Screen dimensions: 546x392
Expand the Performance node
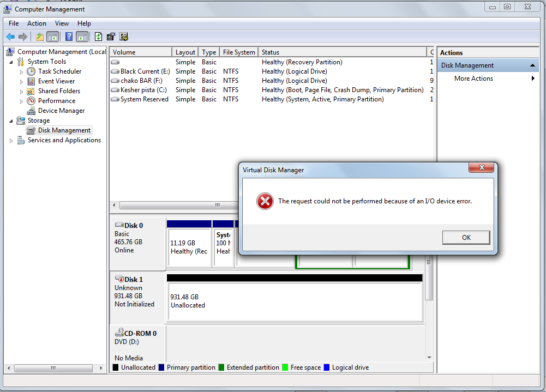tap(22, 101)
